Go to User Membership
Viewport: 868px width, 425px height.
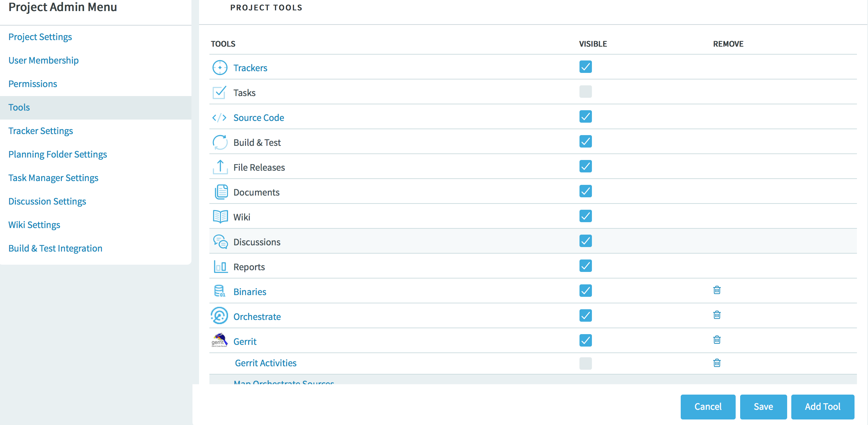(44, 60)
